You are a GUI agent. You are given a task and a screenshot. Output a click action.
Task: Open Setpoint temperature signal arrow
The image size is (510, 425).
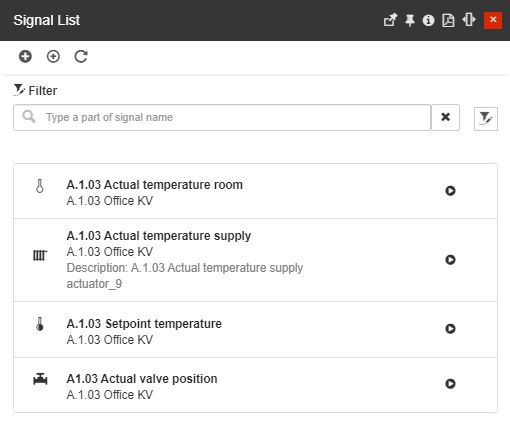coord(450,329)
